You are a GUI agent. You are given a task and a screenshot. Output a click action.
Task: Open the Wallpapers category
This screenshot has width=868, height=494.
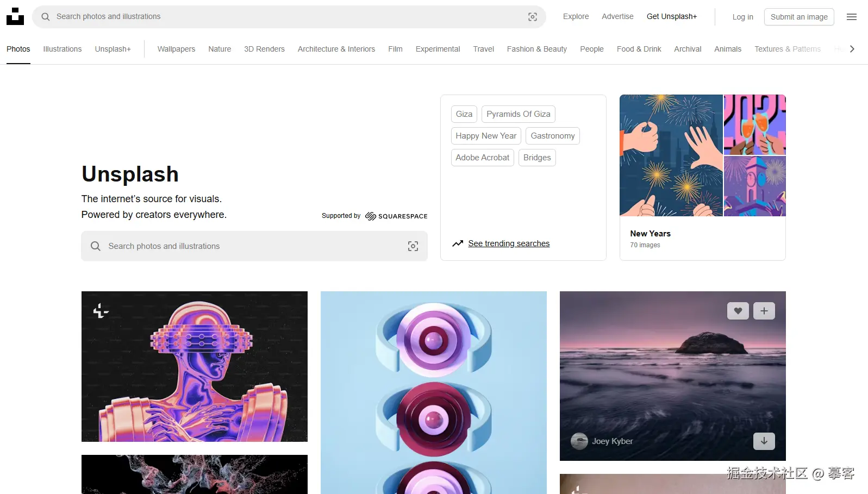tap(176, 49)
